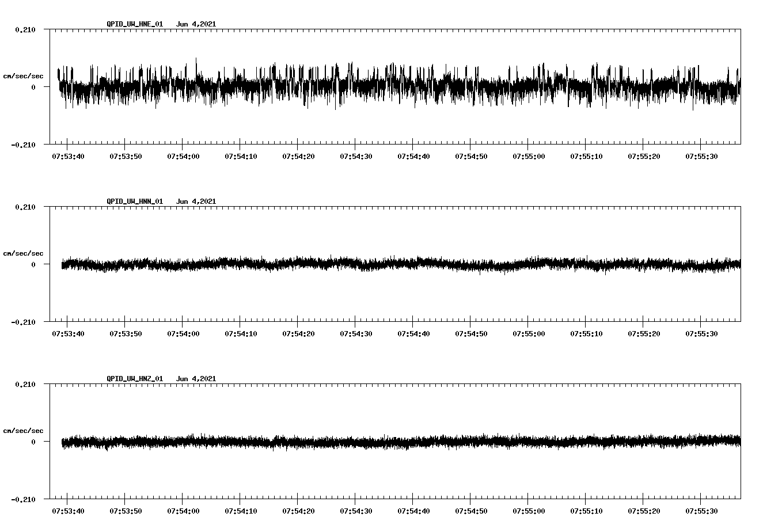Click the cm/sec/sec unit label on HNN plot

click(x=23, y=253)
